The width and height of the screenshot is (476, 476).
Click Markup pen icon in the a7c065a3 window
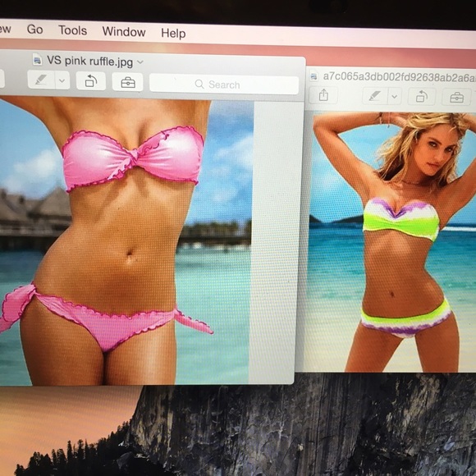pos(374,97)
